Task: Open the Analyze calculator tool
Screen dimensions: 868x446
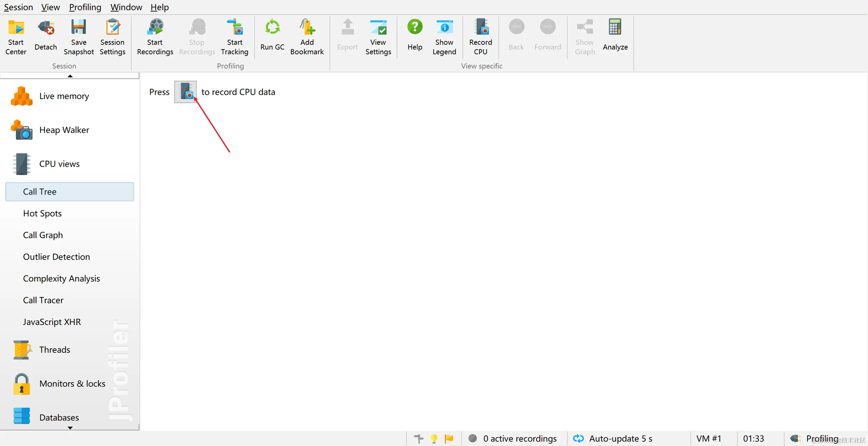Action: tap(615, 37)
